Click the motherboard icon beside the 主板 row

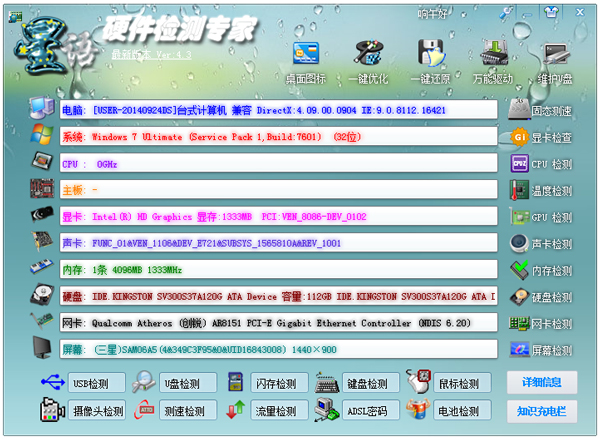pyautogui.click(x=42, y=188)
